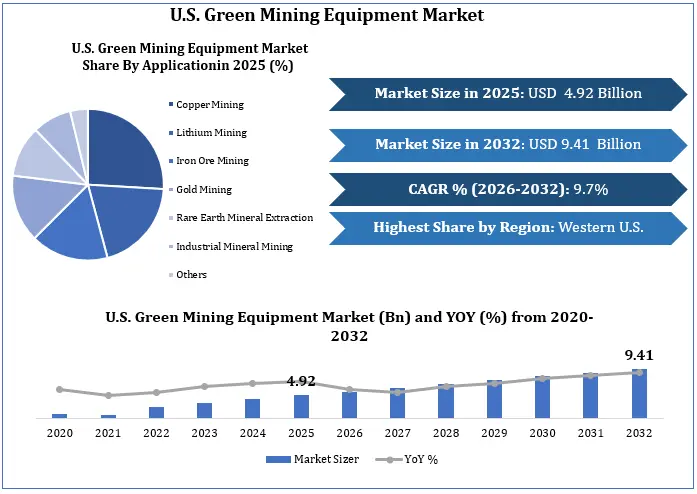Screen dimensions: 697x494
Task: Click the 2027 axis label
Action: pyautogui.click(x=397, y=433)
